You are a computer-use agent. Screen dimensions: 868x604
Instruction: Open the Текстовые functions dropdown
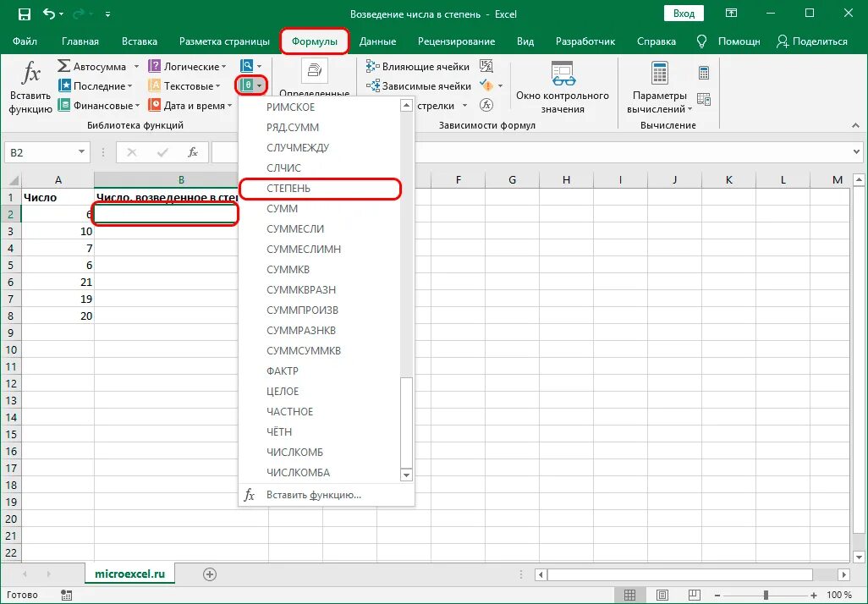pyautogui.click(x=184, y=85)
